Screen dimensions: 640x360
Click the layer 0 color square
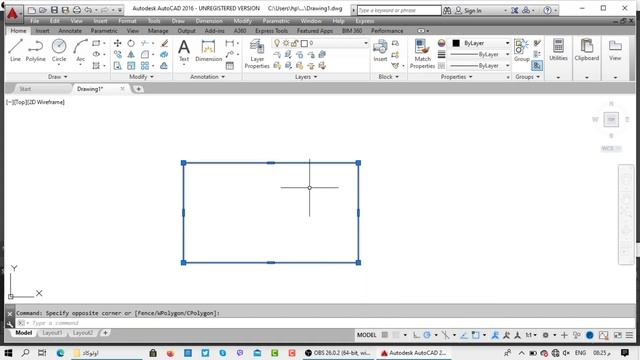[x=304, y=43]
